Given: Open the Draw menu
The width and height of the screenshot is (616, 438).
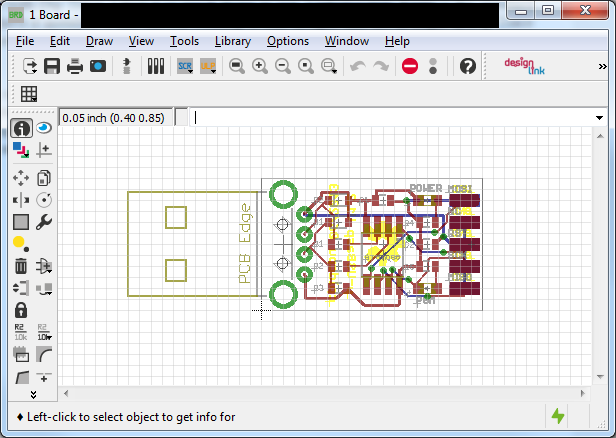Looking at the screenshot, I should click(99, 41).
